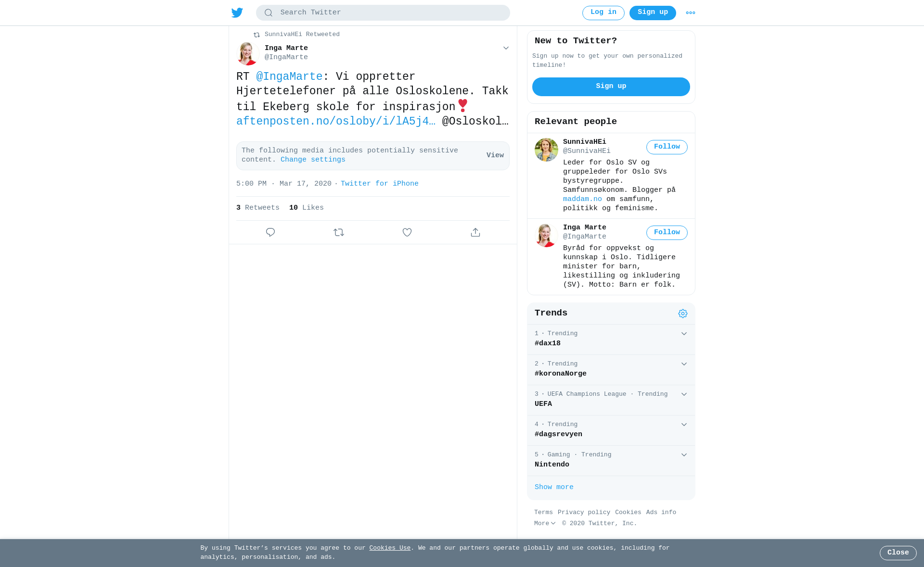Open Inga Marte's avatar in the tweet
This screenshot has height=567, width=924.
248,53
